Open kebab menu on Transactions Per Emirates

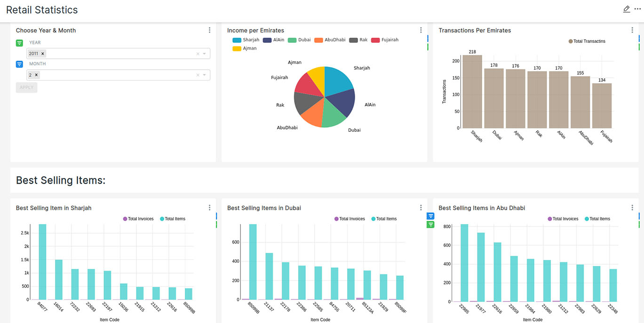[x=632, y=30]
